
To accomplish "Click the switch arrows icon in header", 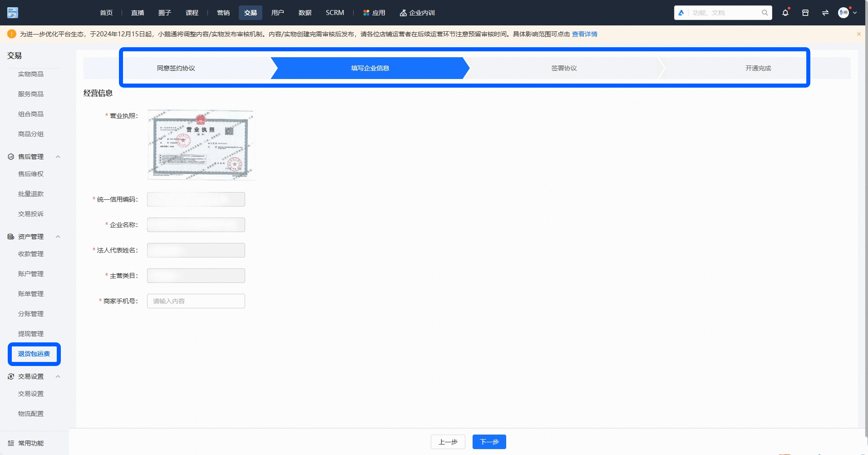I will click(x=825, y=13).
